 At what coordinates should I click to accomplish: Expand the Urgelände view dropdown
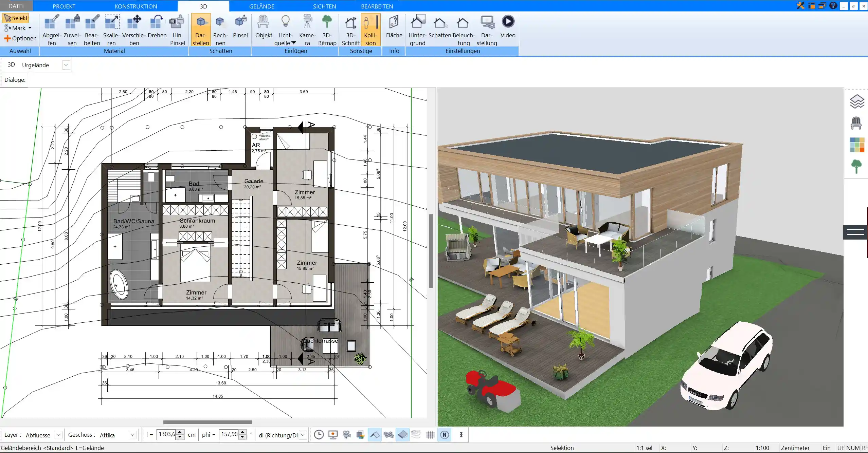(66, 65)
